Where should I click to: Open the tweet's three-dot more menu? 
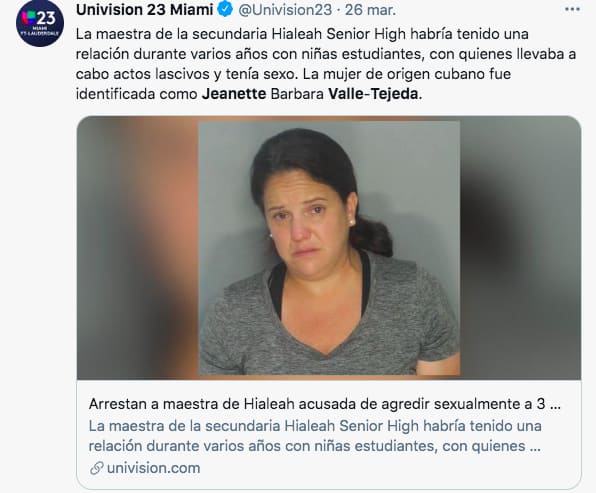tap(572, 10)
